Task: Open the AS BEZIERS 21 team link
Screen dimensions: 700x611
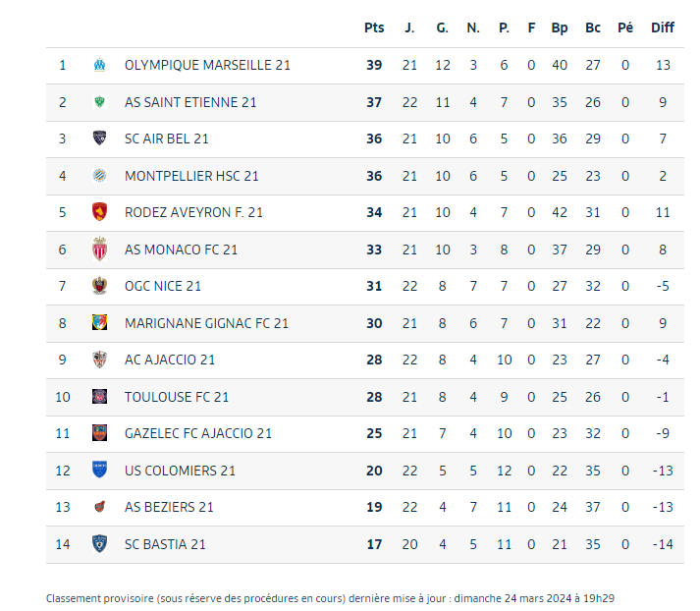Action: (x=169, y=507)
